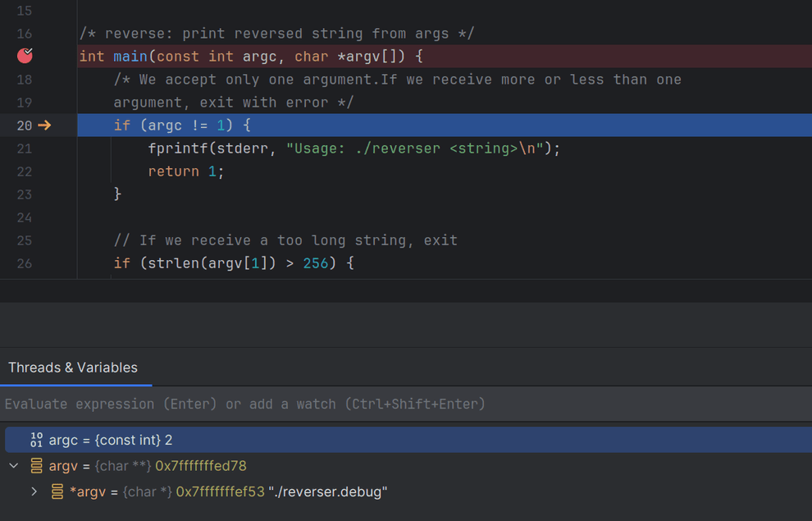The image size is (812, 521).
Task: Click line number 26 in the gutter
Action: tap(25, 263)
